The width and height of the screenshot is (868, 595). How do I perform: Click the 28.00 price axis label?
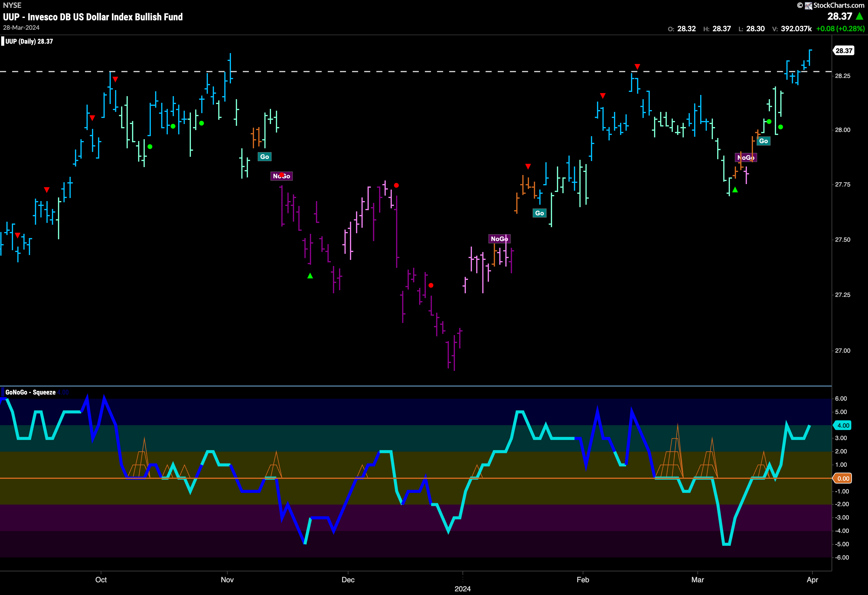[843, 130]
